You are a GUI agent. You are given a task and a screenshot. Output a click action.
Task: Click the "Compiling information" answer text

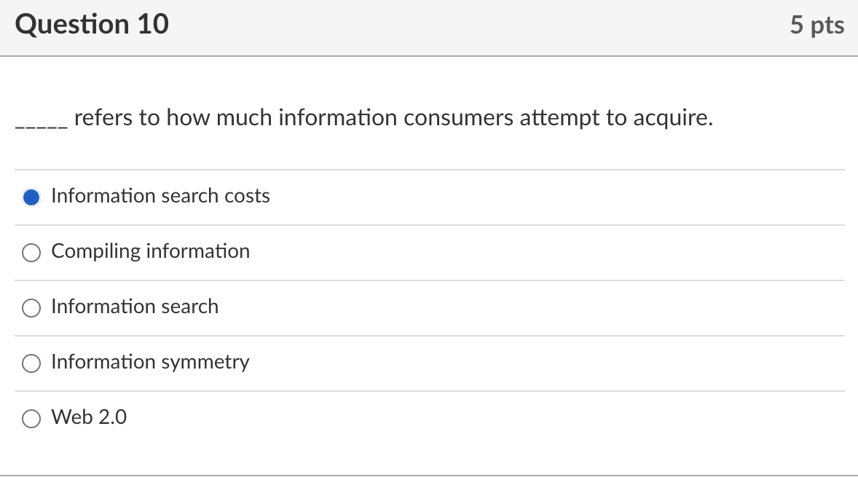(x=150, y=251)
